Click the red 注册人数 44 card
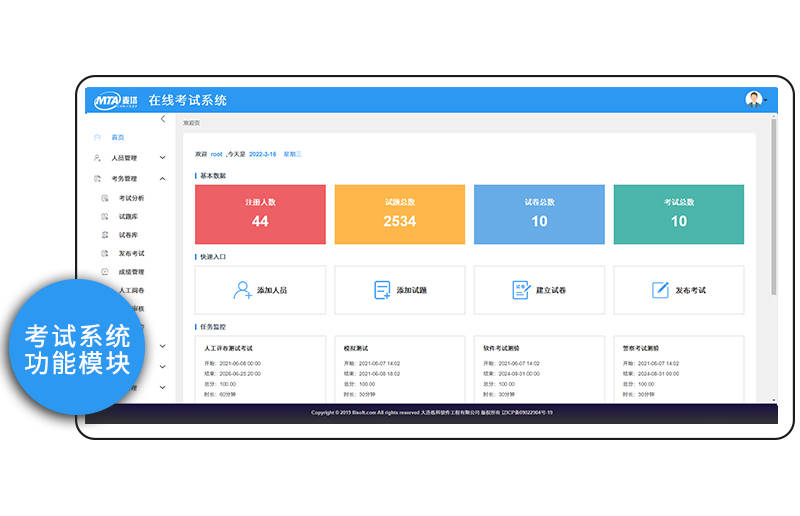The width and height of the screenshot is (800, 516). coord(260,214)
